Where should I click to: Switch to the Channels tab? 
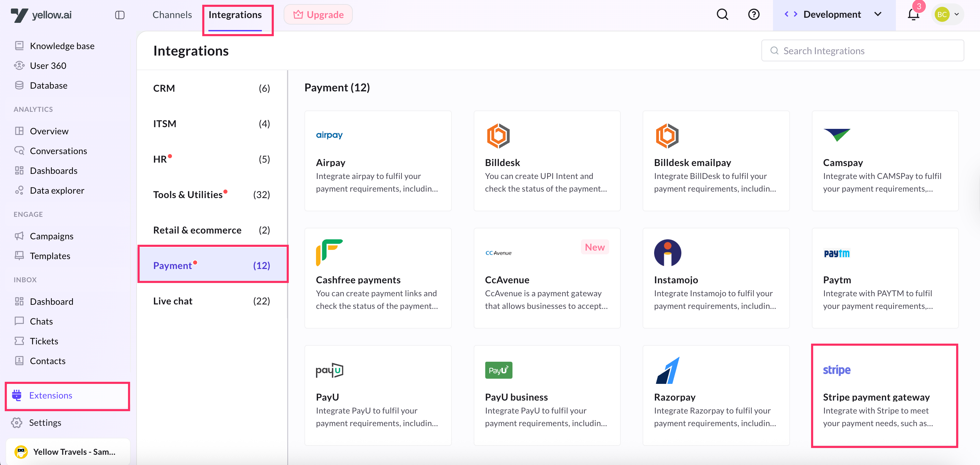(172, 14)
